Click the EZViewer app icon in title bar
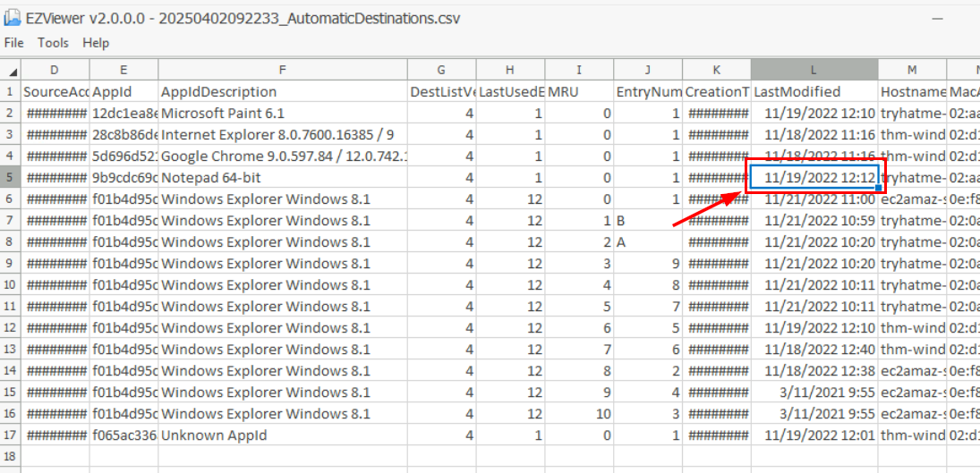980x473 pixels. [x=12, y=18]
